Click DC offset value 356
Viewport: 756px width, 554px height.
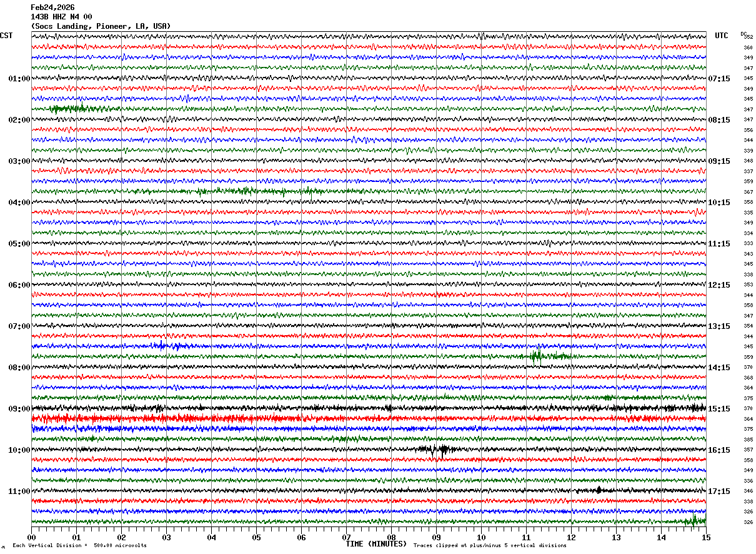click(748, 130)
